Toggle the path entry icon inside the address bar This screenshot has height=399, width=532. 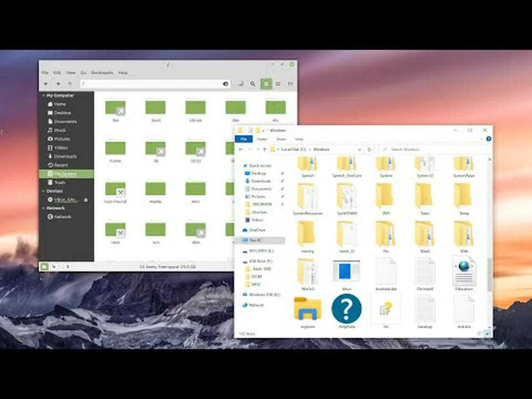tap(225, 84)
